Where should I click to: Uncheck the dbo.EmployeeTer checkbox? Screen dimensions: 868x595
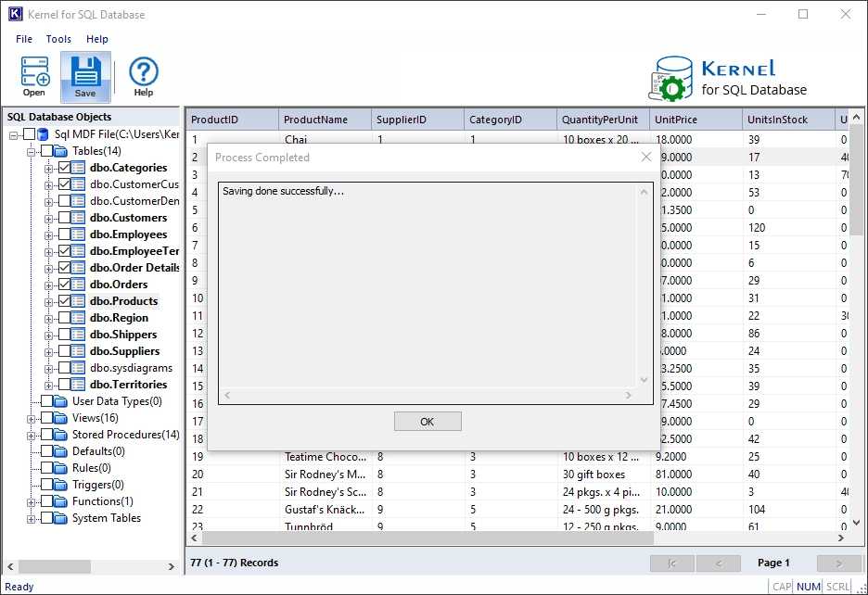tap(64, 251)
